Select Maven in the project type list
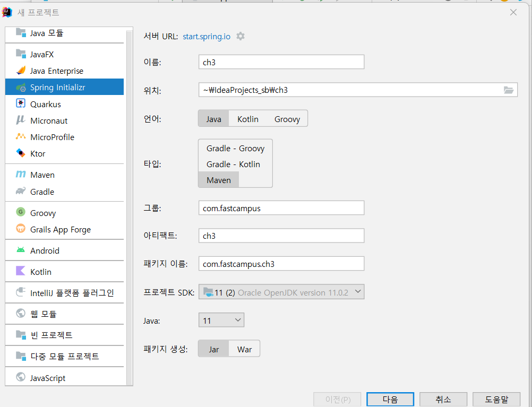The image size is (532, 407). click(64, 175)
